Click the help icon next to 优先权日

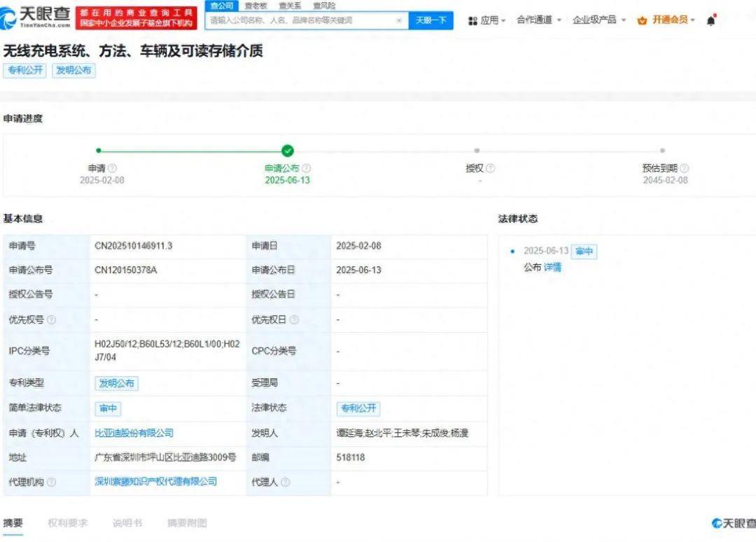click(294, 320)
